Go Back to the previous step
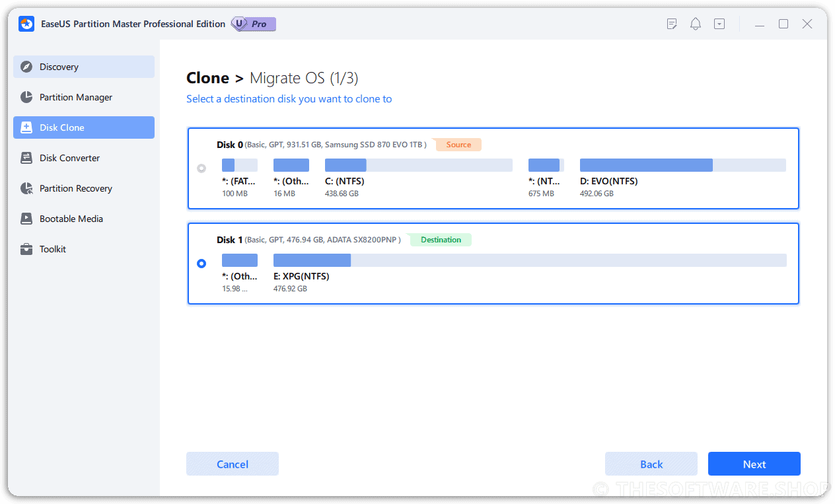This screenshot has width=835, height=504. [651, 464]
